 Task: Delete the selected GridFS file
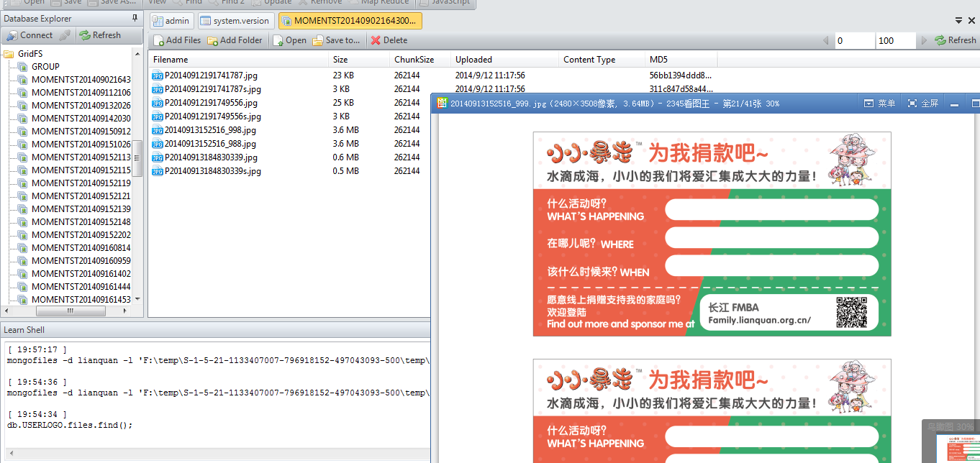(389, 40)
